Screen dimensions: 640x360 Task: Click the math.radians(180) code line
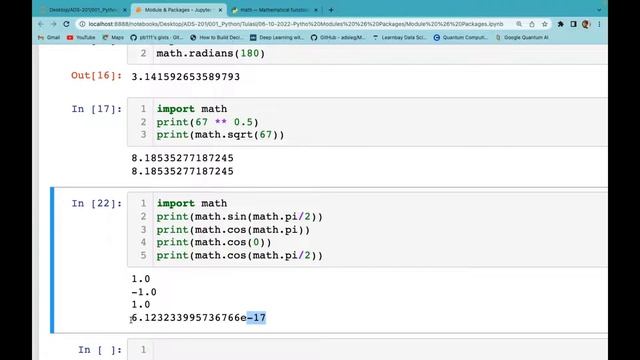[x=211, y=53]
